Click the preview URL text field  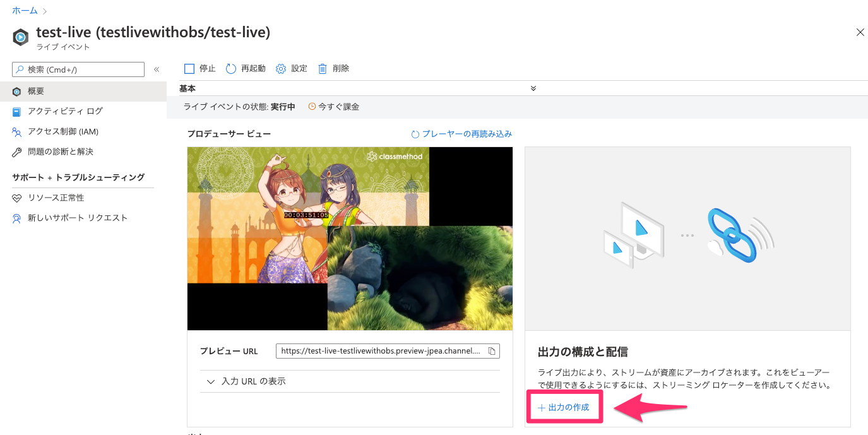coord(381,351)
